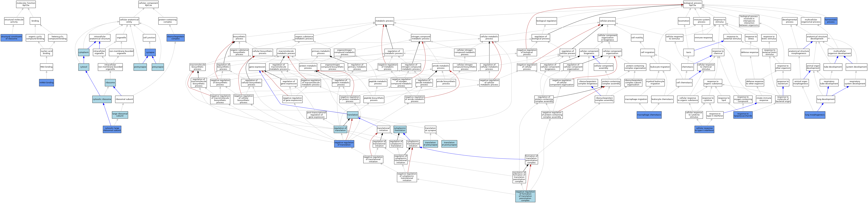The image size is (868, 203).
Task: Click cellular response to type II interferon node
Action: [704, 129]
